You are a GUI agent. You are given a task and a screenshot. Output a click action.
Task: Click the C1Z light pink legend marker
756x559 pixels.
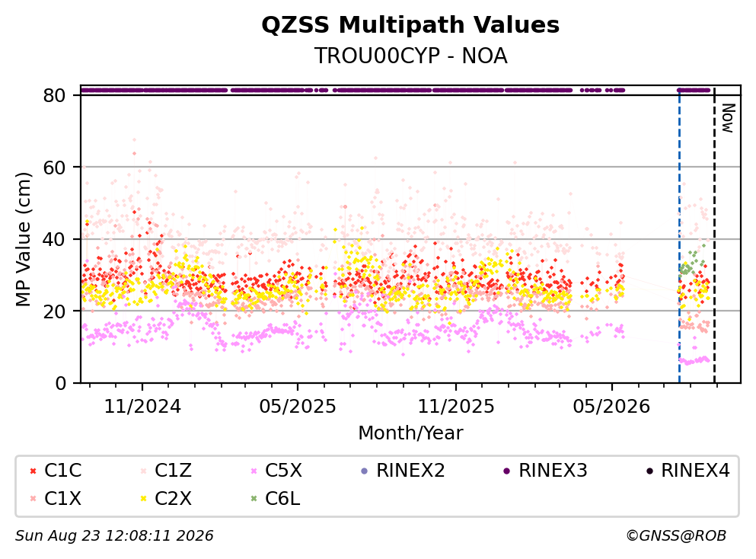coord(143,471)
